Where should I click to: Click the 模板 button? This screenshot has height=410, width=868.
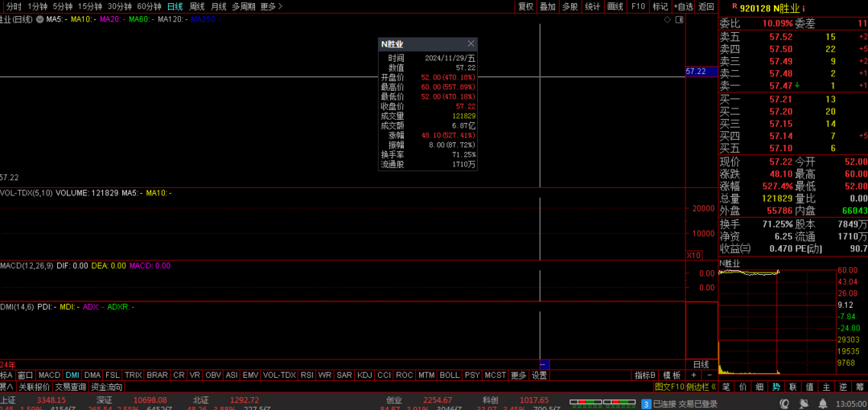pyautogui.click(x=672, y=375)
